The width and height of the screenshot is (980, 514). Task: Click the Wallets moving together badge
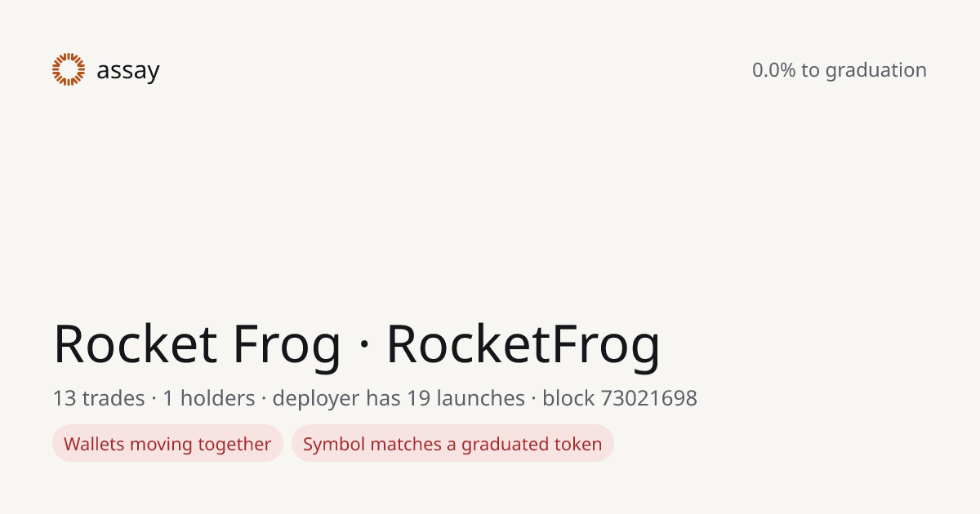point(167,444)
